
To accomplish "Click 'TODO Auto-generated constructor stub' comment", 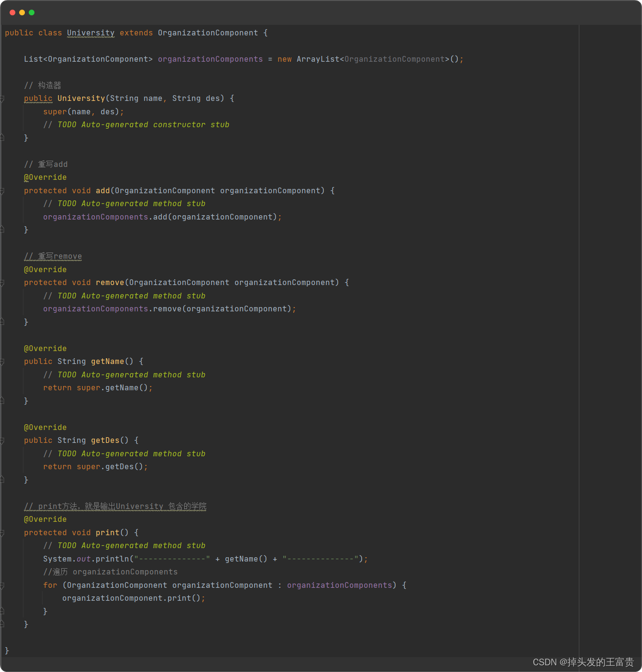I will [x=144, y=125].
